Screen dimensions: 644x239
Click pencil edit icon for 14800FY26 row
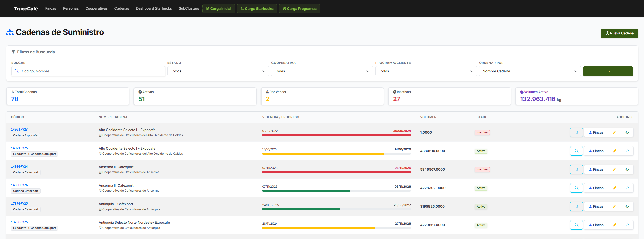pos(614,188)
